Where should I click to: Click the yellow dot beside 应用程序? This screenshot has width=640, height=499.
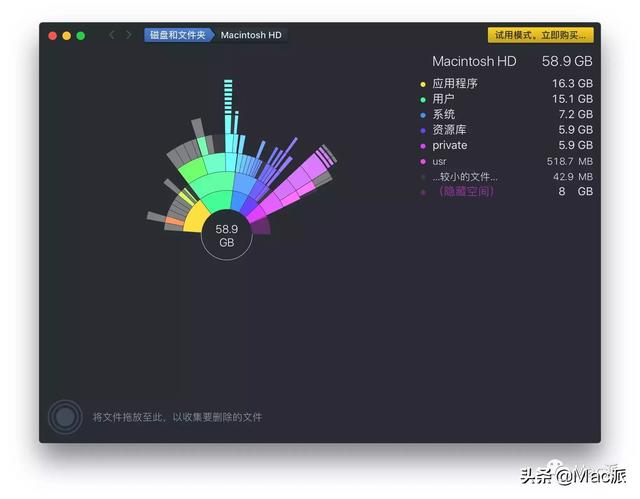[423, 84]
